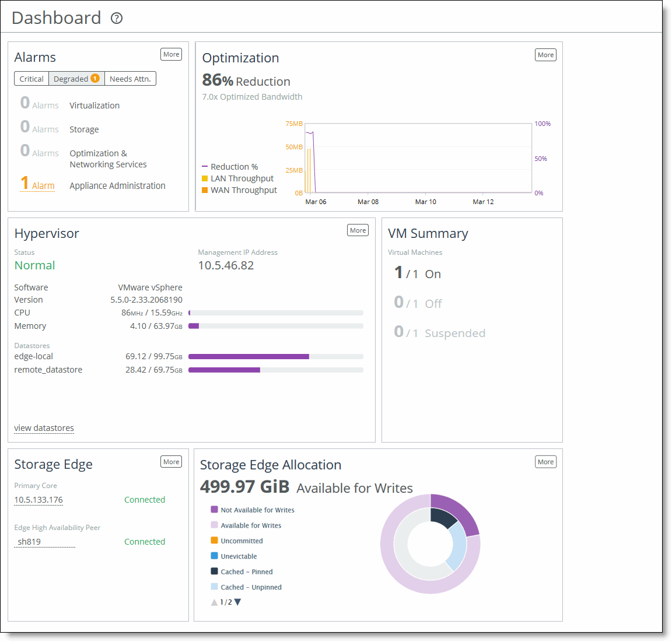This screenshot has height=642, width=672.
Task: Click the orange badge on the Degraded tab
Action: click(x=94, y=78)
